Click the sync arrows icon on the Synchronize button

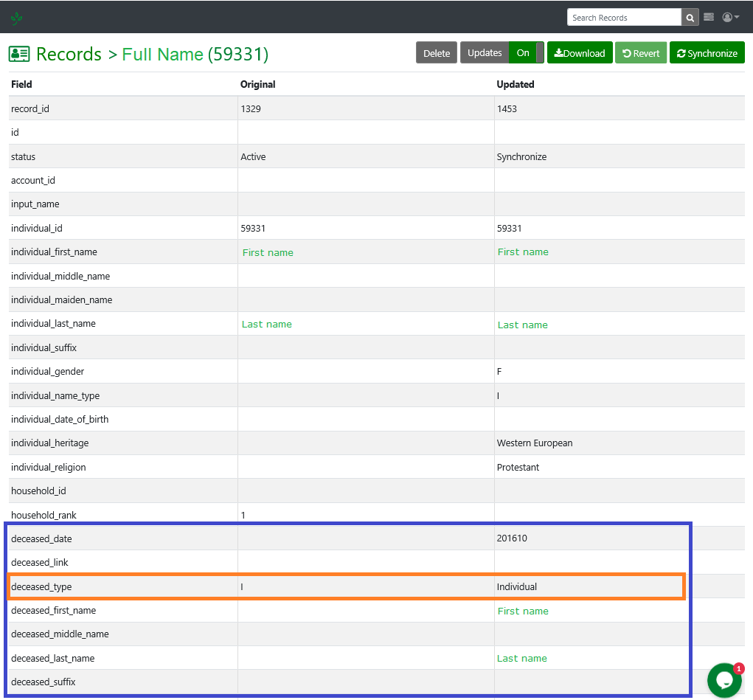[681, 52]
